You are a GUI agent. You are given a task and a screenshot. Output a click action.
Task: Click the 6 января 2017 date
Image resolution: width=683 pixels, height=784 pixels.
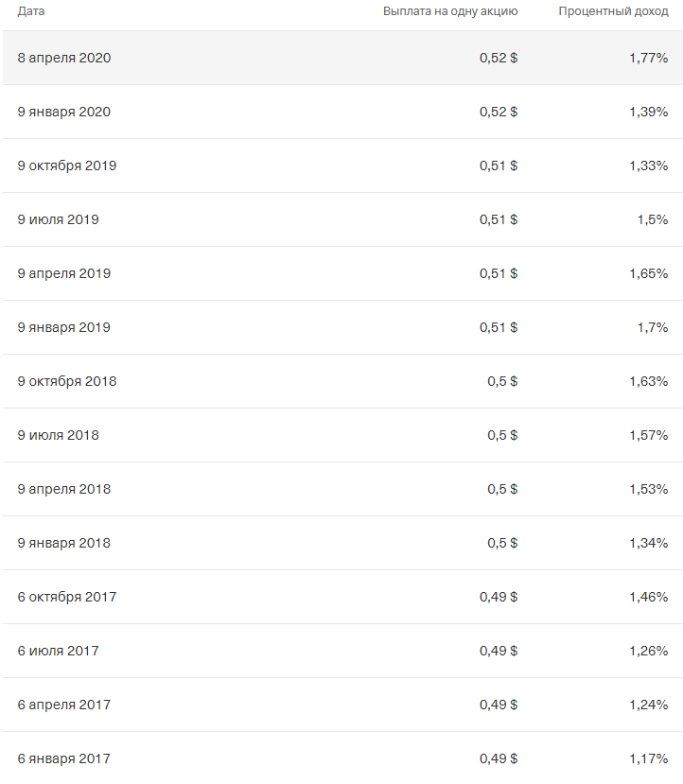(64, 758)
